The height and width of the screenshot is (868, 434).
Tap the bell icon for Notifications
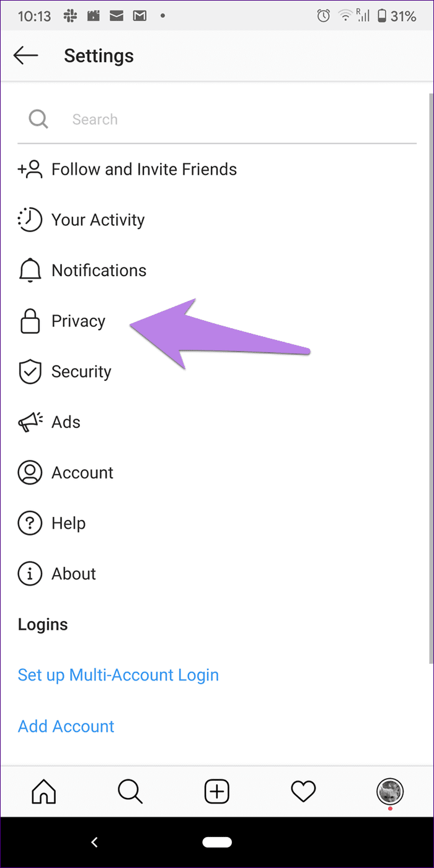point(30,271)
